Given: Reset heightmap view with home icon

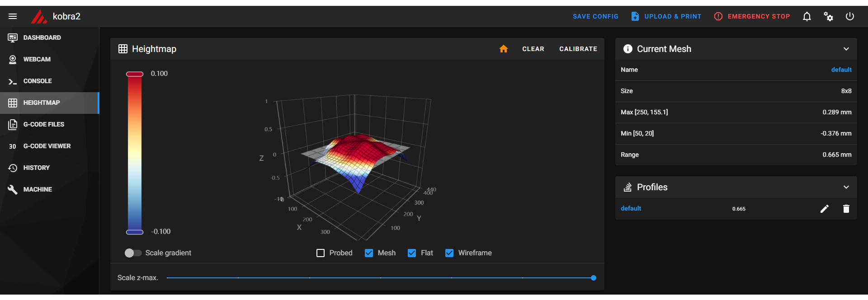Looking at the screenshot, I should point(504,49).
